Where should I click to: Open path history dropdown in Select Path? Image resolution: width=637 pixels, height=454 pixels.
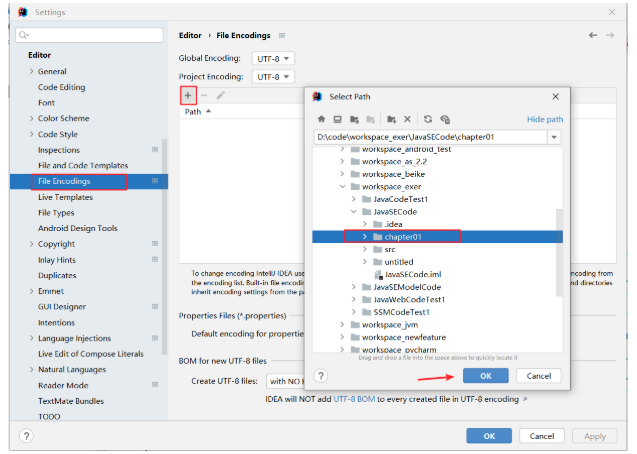coord(554,137)
